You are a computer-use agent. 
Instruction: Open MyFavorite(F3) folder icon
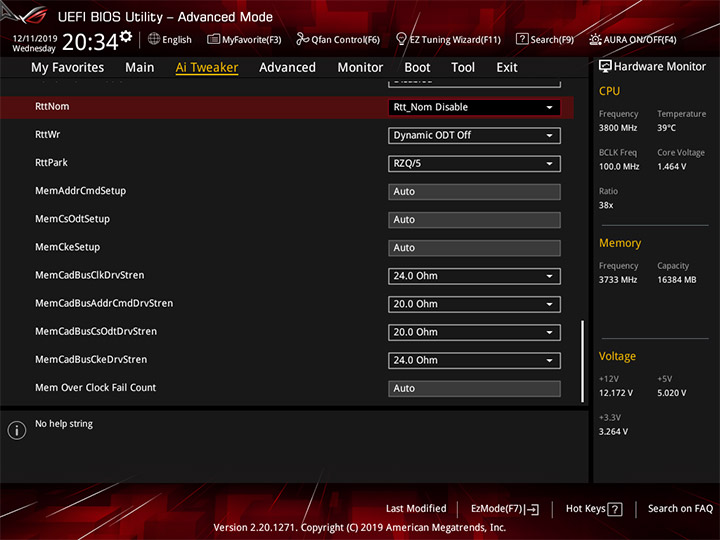tap(213, 39)
